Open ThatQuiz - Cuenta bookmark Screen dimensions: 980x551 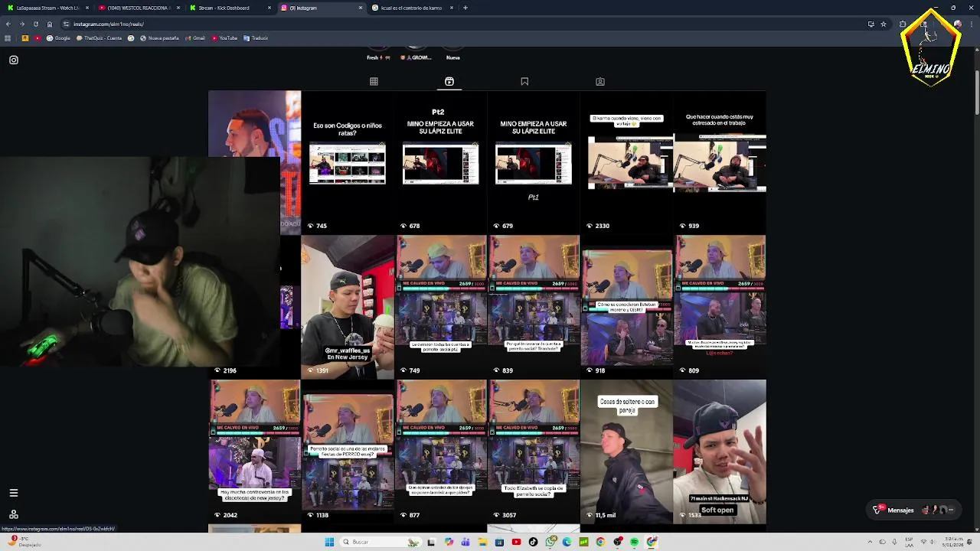pos(99,37)
